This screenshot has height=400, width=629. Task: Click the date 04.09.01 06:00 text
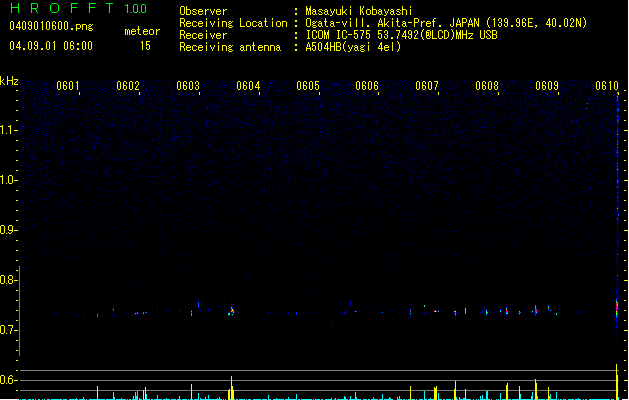51,46
